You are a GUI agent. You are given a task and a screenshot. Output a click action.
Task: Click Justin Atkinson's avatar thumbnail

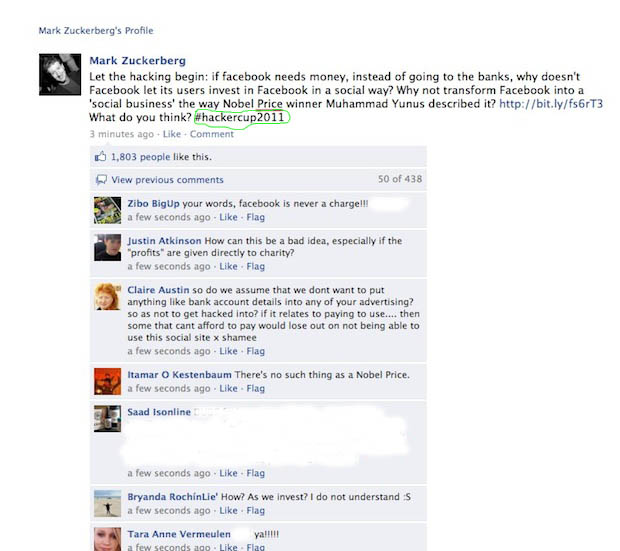click(108, 248)
